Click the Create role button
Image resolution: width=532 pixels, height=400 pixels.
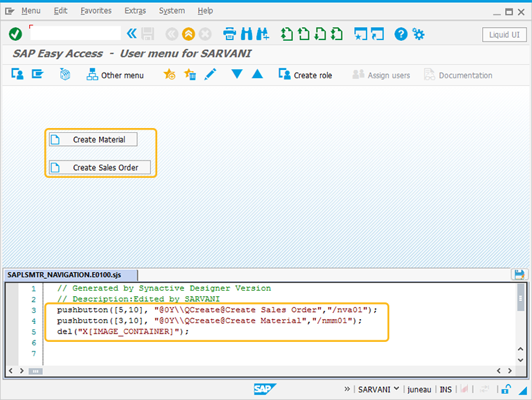[305, 75]
